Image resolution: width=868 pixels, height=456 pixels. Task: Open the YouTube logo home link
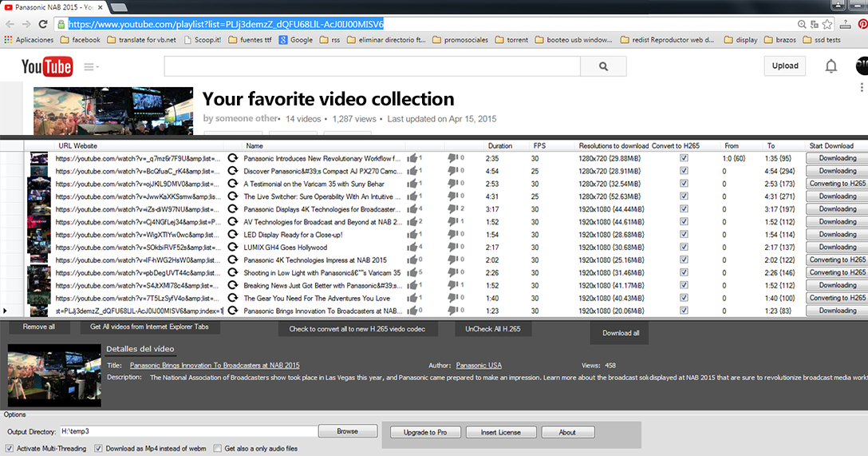pos(47,66)
